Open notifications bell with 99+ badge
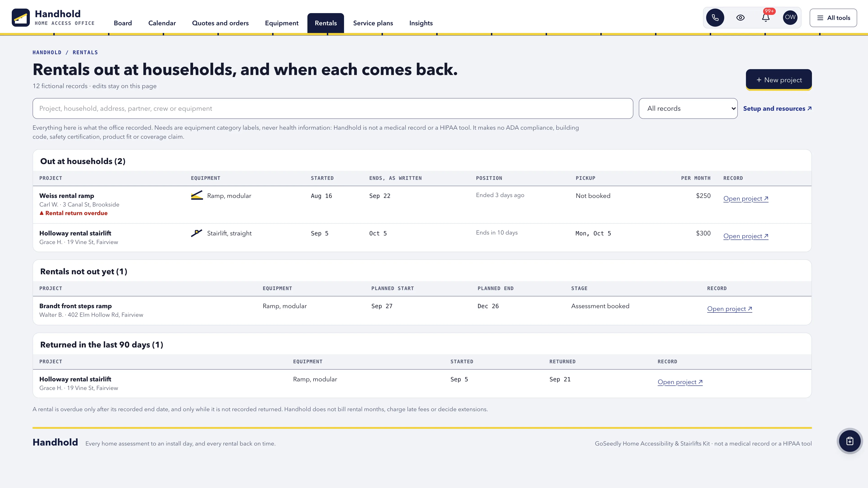This screenshot has height=488, width=868. pyautogui.click(x=766, y=18)
